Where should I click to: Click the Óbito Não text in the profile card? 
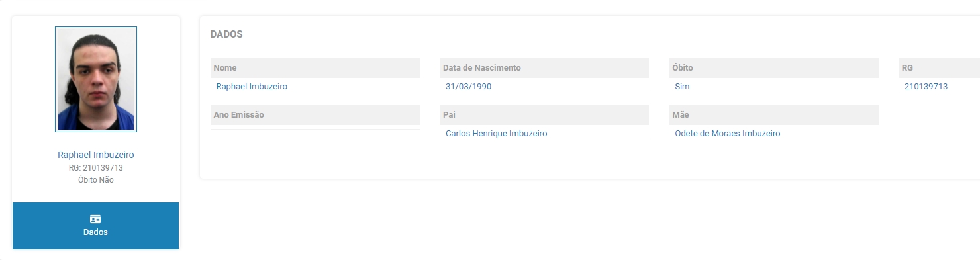pyautogui.click(x=96, y=180)
